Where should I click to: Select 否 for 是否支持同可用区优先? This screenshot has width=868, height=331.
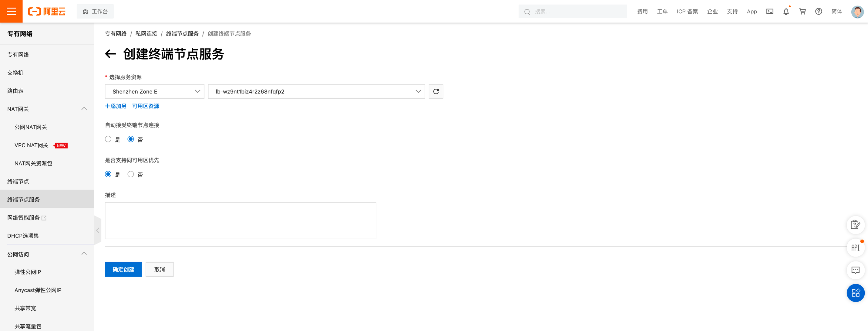coord(131,175)
